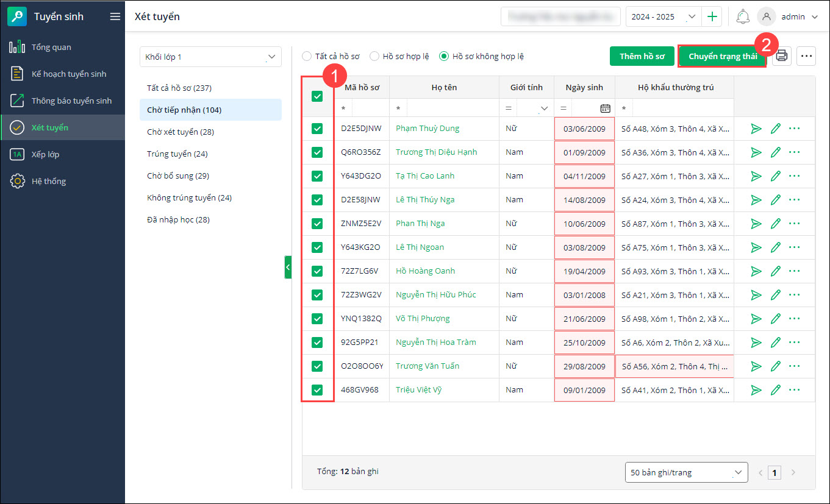Viewport: 830px width, 504px height.
Task: Edit the Triệu Việt Vỹ record
Action: click(x=776, y=390)
